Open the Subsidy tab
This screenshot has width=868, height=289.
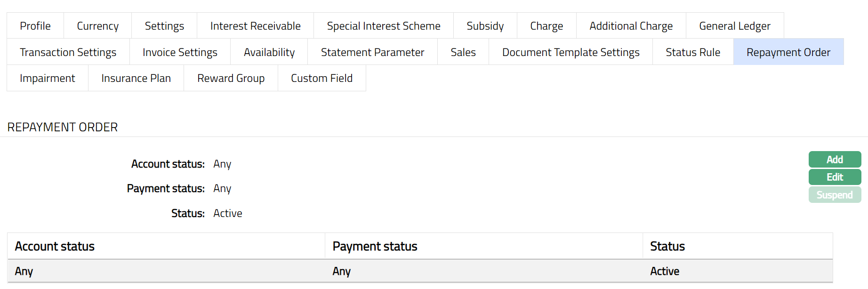click(x=485, y=26)
